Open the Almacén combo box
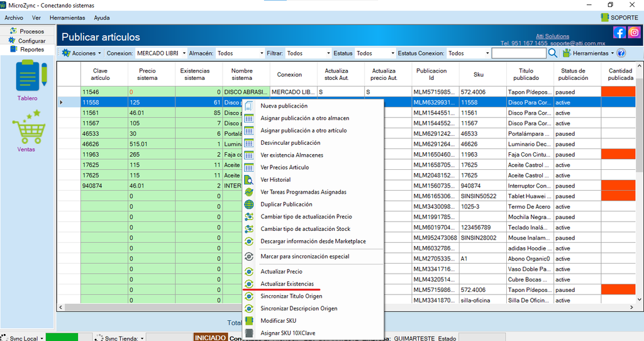 pyautogui.click(x=240, y=53)
